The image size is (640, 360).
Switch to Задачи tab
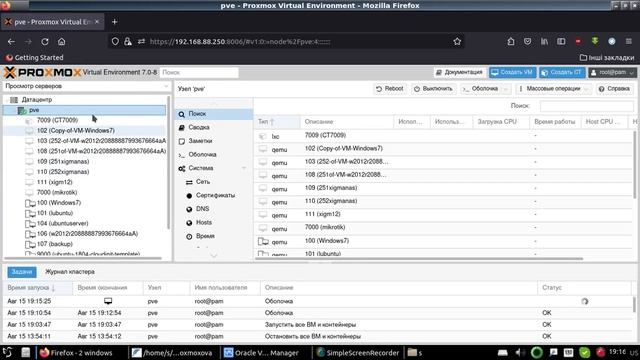click(x=22, y=272)
